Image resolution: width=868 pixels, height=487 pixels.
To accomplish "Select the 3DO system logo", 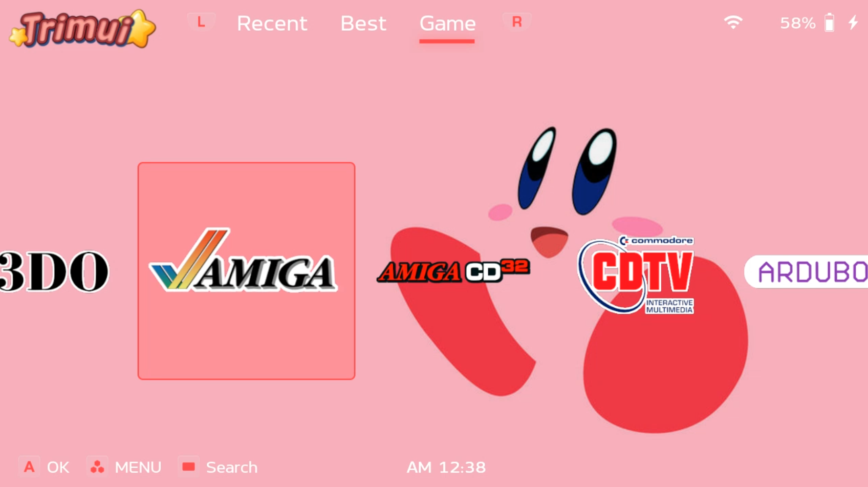I will point(54,271).
